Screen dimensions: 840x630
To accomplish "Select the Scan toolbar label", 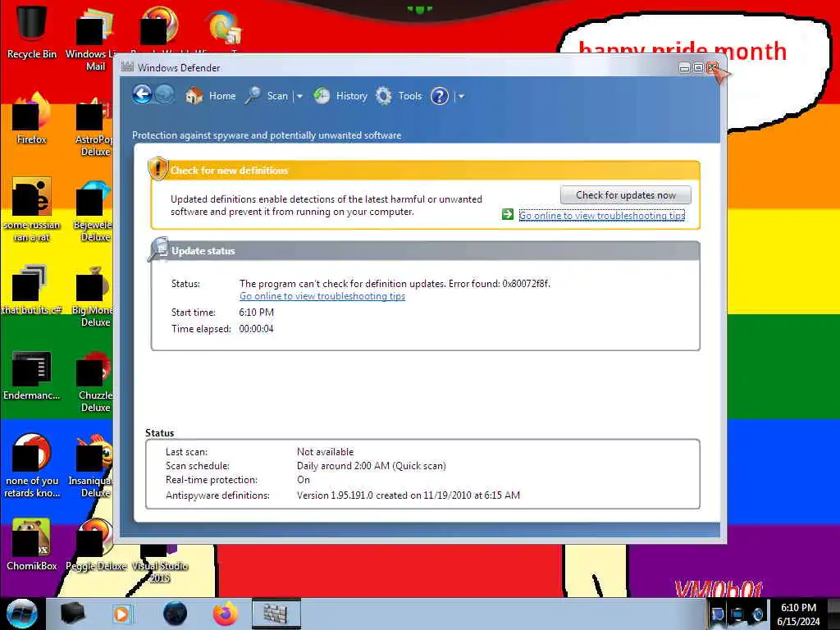I will coord(277,96).
